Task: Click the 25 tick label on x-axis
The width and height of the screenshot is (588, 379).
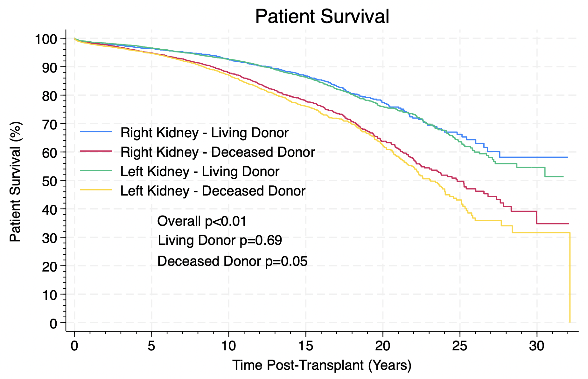Action: [x=459, y=346]
